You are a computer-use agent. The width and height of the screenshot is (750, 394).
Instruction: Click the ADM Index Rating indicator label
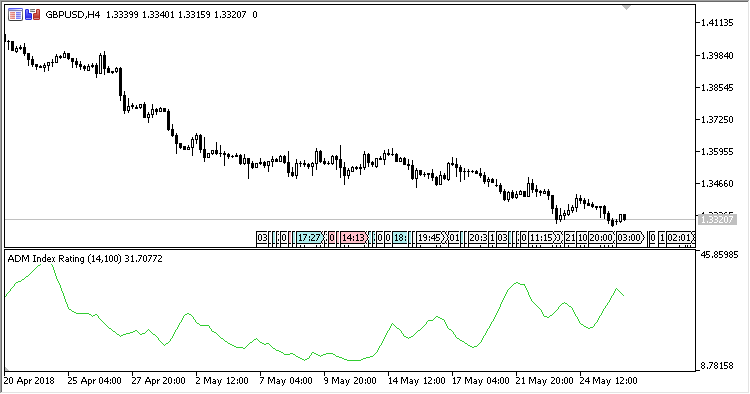pos(85,259)
